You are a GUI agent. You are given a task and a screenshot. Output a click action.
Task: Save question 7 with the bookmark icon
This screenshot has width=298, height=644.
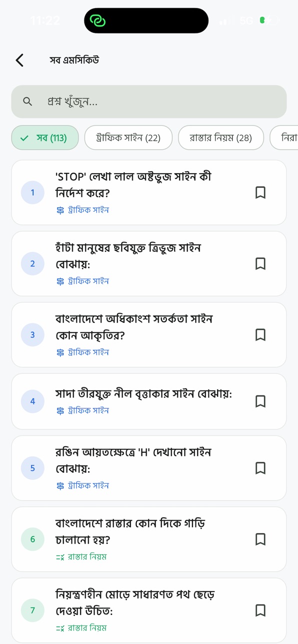pos(260,610)
